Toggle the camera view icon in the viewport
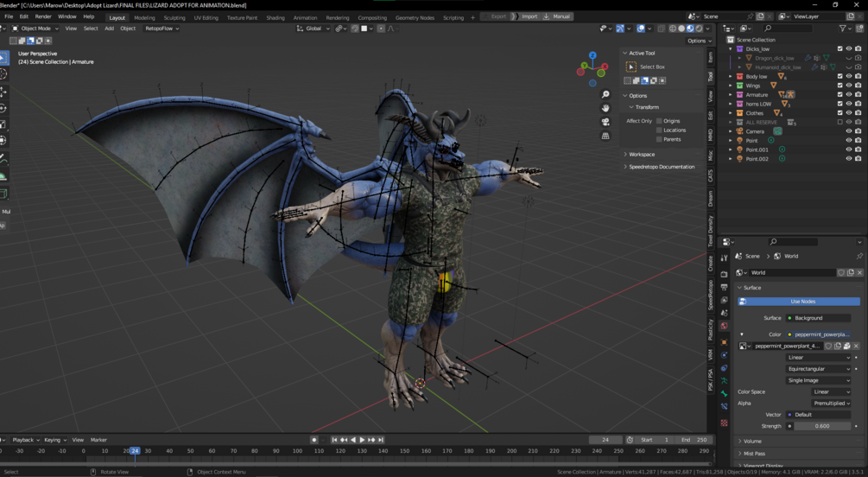 tap(605, 122)
